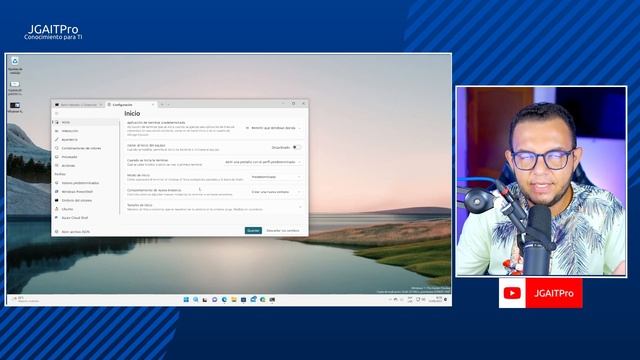Minimize the Terminal window

(283, 104)
